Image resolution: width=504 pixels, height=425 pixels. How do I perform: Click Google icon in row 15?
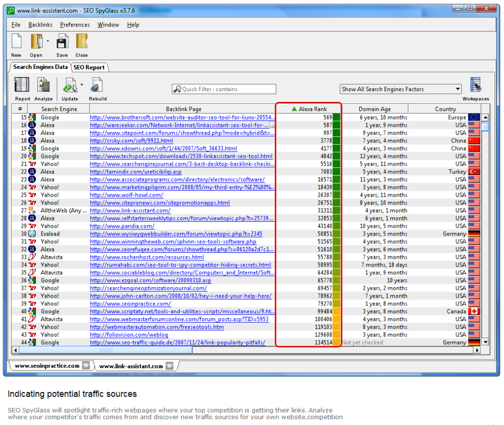[x=32, y=117]
